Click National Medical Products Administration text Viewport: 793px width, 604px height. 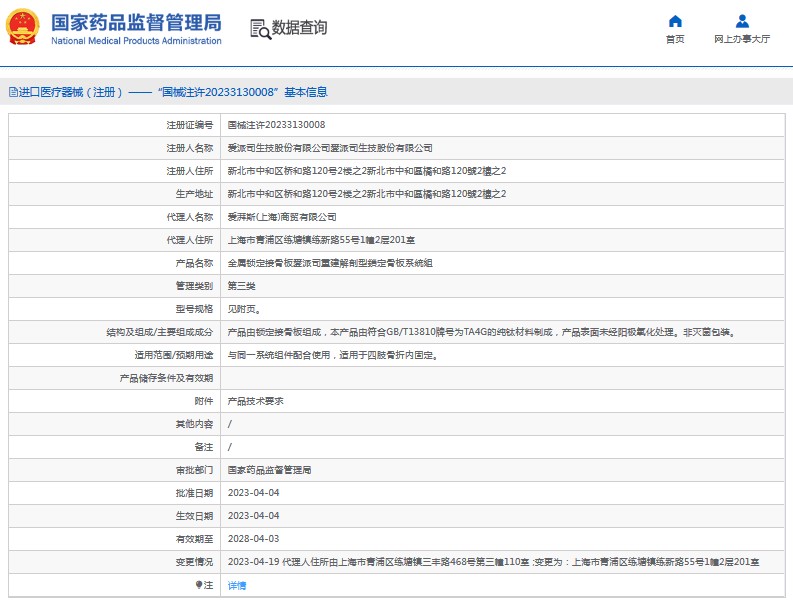pyautogui.click(x=136, y=41)
